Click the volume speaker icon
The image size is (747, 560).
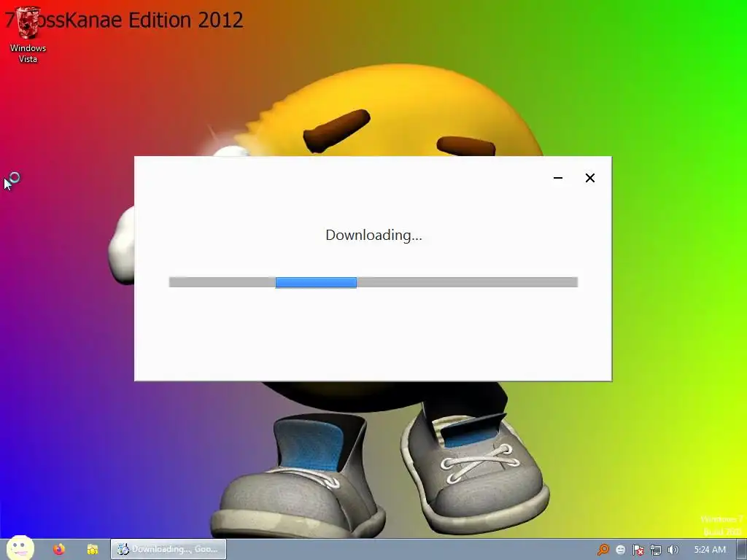tap(673, 550)
